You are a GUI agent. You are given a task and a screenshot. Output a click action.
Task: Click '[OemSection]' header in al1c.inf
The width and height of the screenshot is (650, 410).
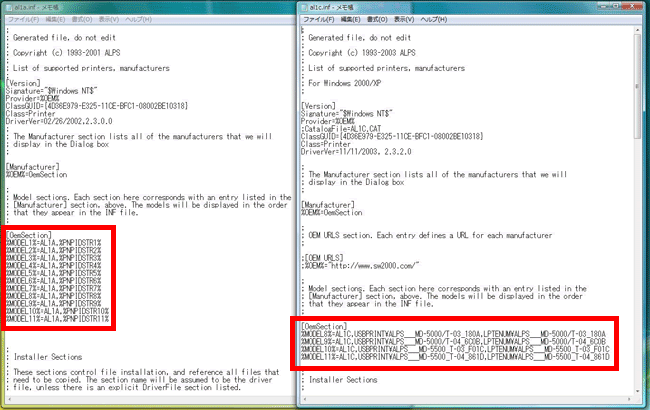coord(324,327)
